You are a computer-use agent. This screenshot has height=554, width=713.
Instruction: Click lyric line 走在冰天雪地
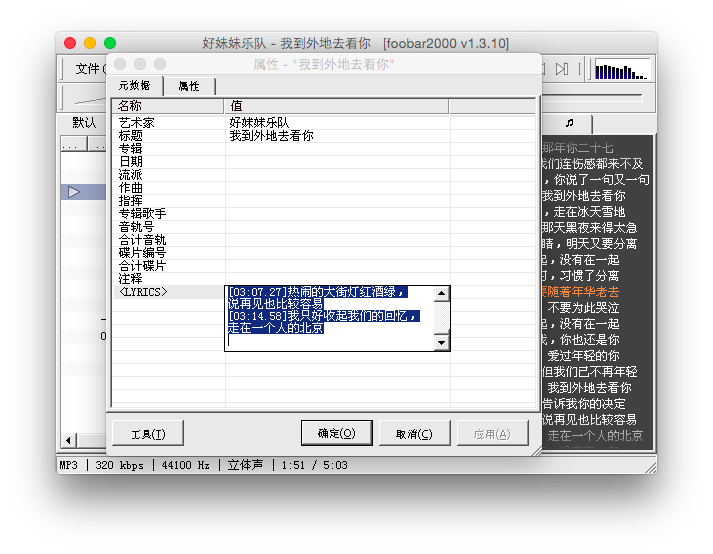pos(589,212)
